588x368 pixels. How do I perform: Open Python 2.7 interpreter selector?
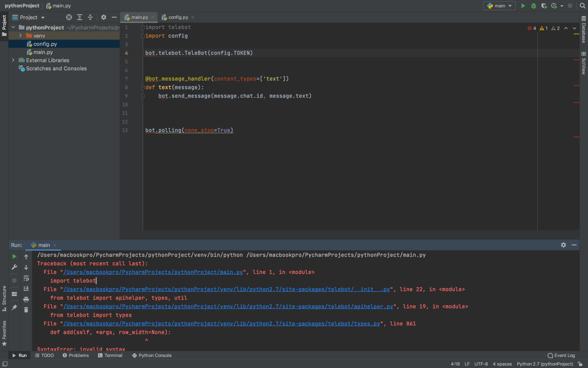(x=545, y=364)
